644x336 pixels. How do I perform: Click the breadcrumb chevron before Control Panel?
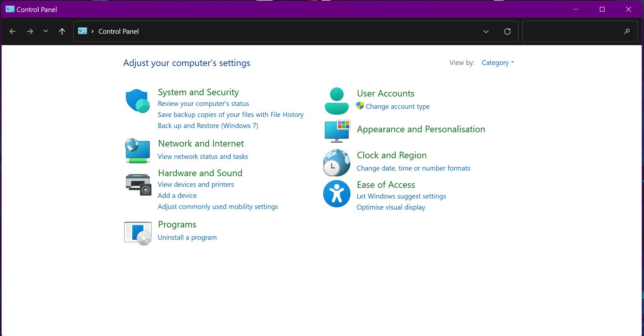coord(93,31)
